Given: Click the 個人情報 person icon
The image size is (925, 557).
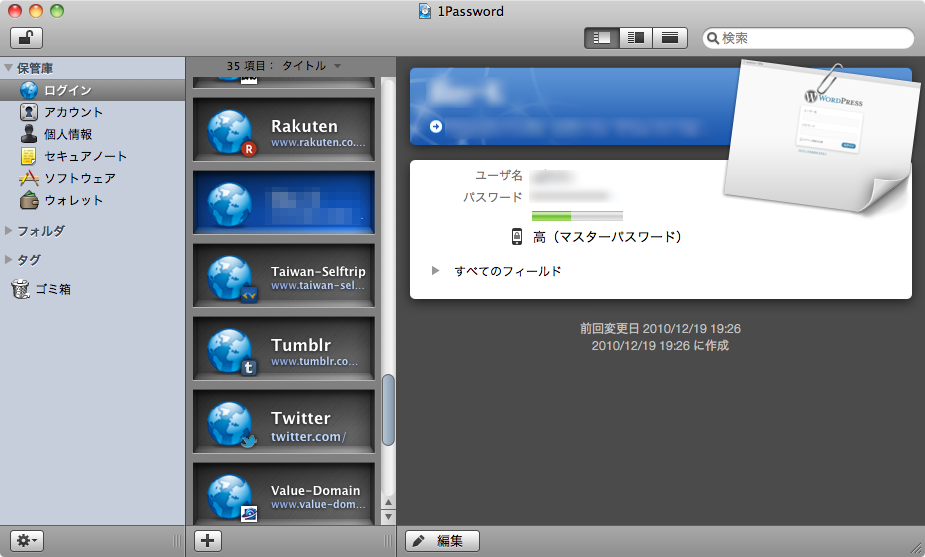Looking at the screenshot, I should pyautogui.click(x=28, y=134).
